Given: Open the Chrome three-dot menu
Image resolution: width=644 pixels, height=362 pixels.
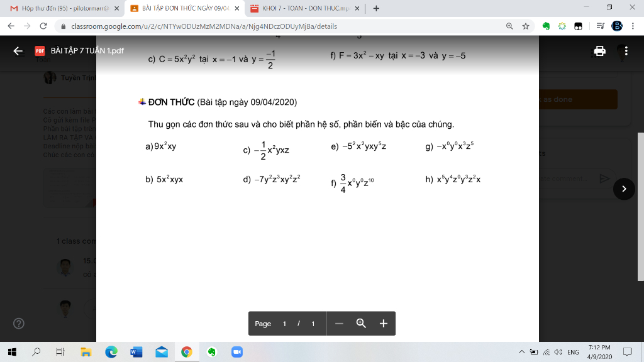Looking at the screenshot, I should (633, 26).
